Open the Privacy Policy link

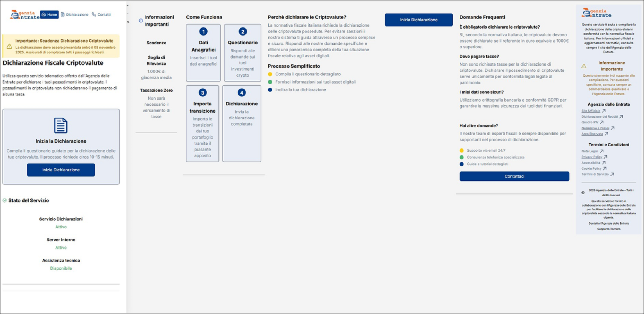(591, 157)
